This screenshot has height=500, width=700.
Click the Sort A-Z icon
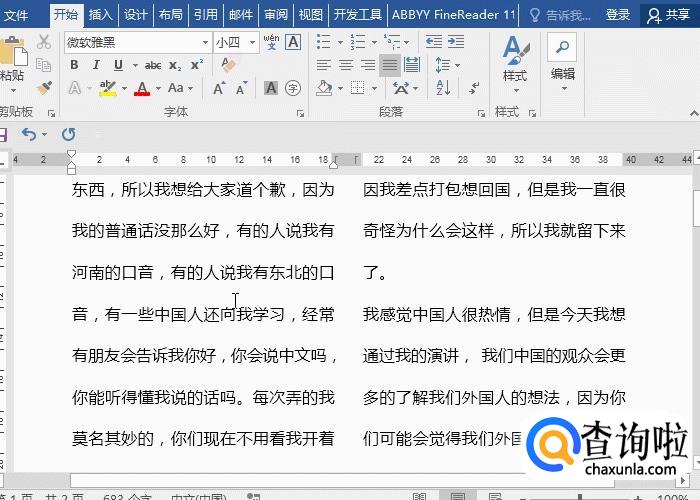coord(443,88)
